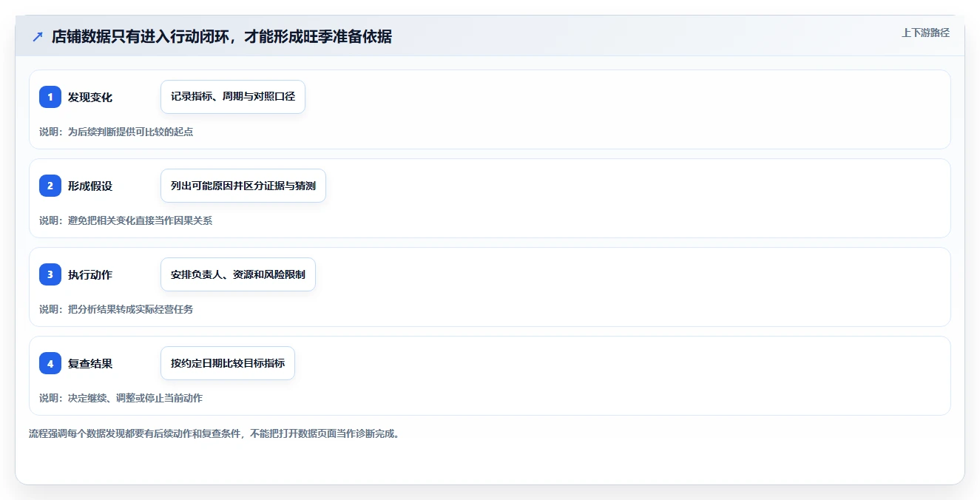Click the 形成假设 step label

(90, 186)
